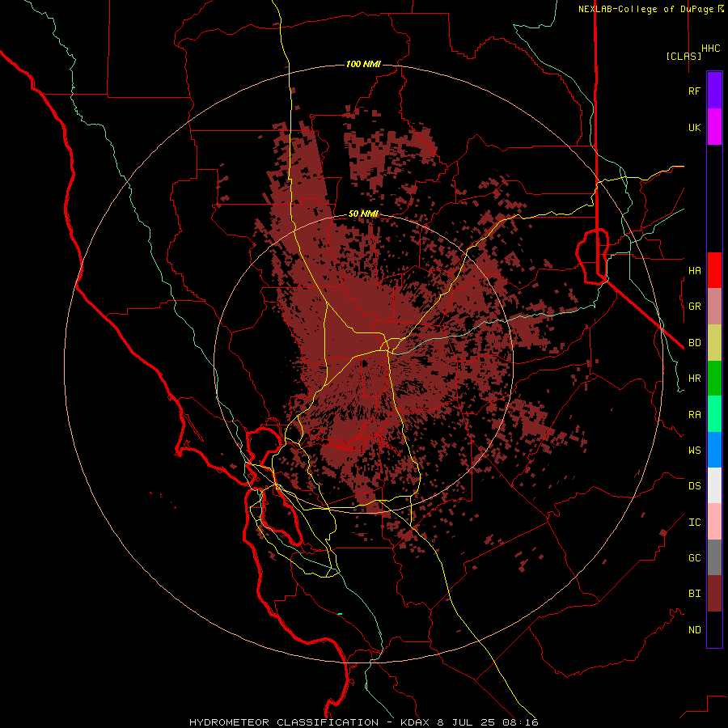This screenshot has height=728, width=728.
Task: Click the WS legend label
Action: (x=694, y=451)
